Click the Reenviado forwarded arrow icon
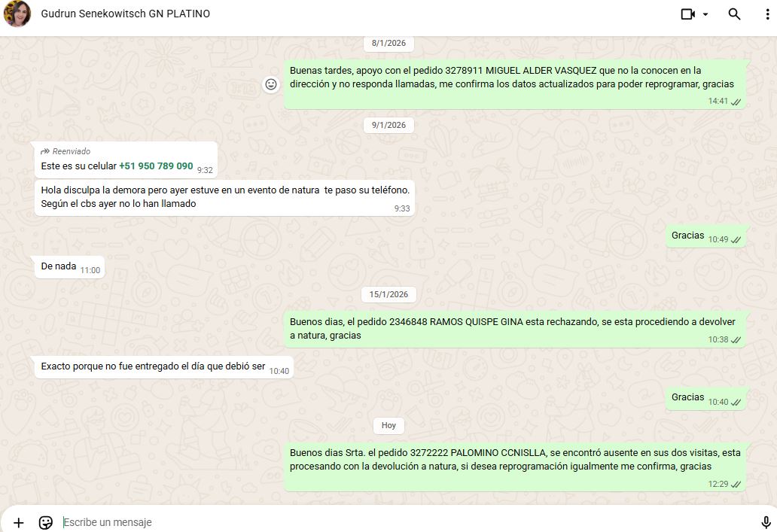777x532 pixels. coord(45,151)
